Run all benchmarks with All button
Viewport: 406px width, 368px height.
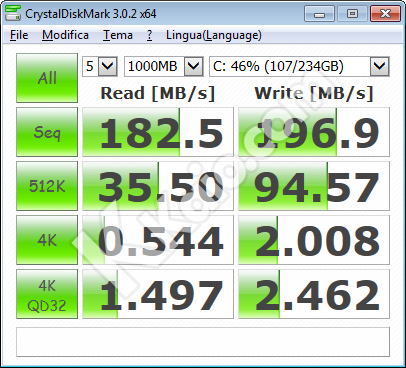[47, 78]
